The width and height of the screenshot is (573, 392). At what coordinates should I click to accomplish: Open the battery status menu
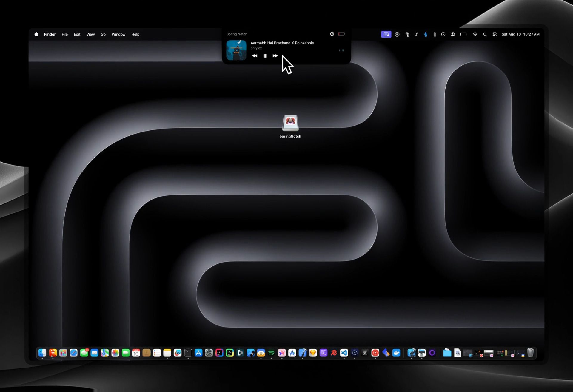click(x=463, y=34)
